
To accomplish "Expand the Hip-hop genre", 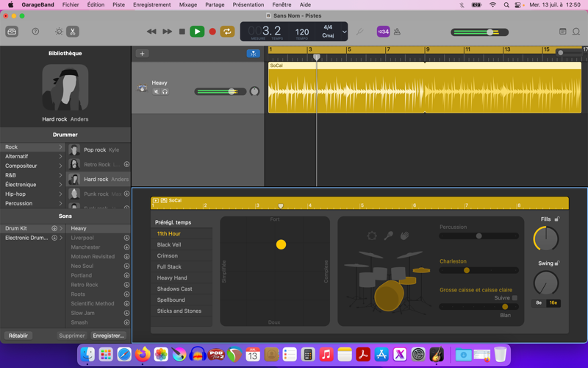I will pos(61,194).
